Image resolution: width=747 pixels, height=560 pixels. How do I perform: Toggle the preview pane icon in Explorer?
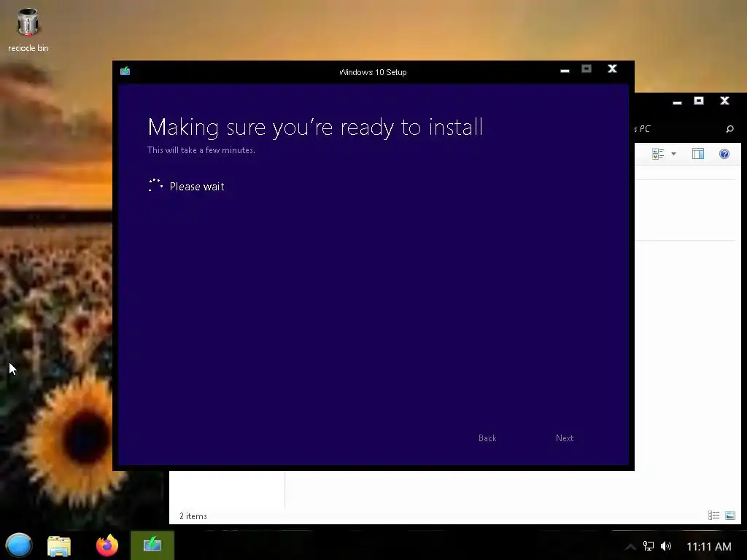tap(698, 154)
